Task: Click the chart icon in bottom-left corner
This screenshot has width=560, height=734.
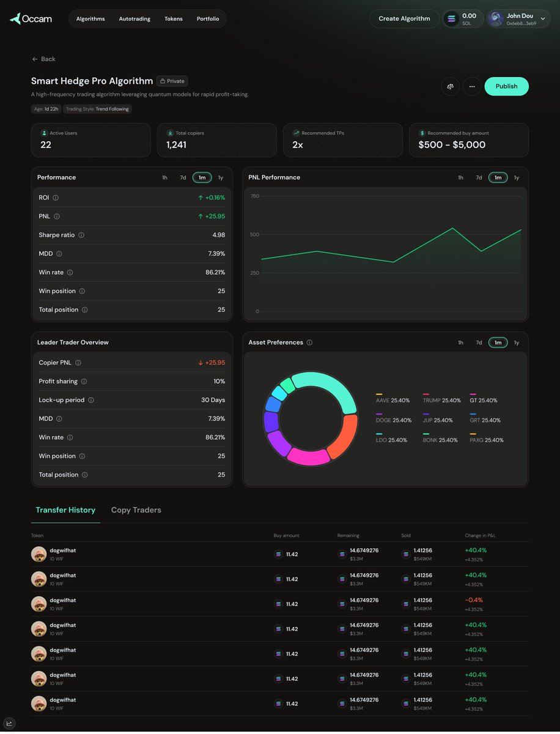Action: click(9, 724)
